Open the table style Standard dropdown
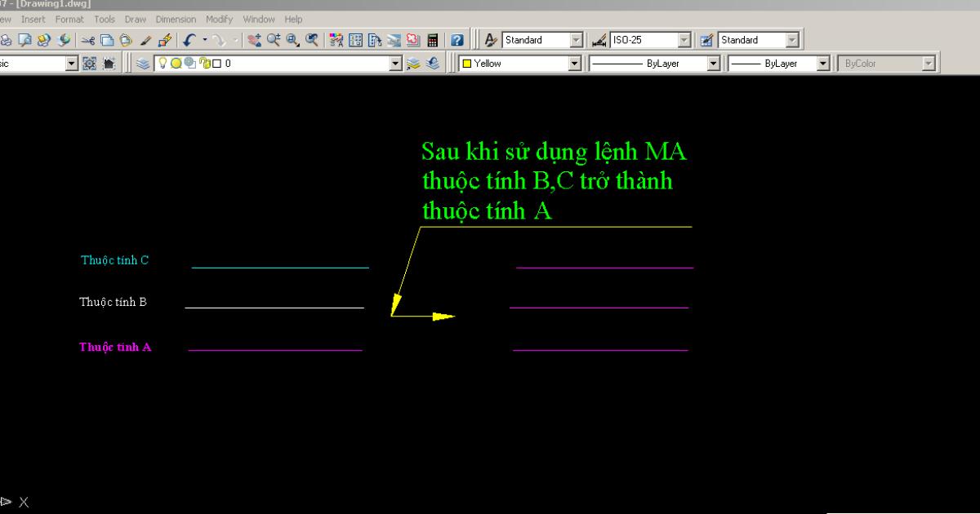The width and height of the screenshot is (980, 514). click(792, 39)
